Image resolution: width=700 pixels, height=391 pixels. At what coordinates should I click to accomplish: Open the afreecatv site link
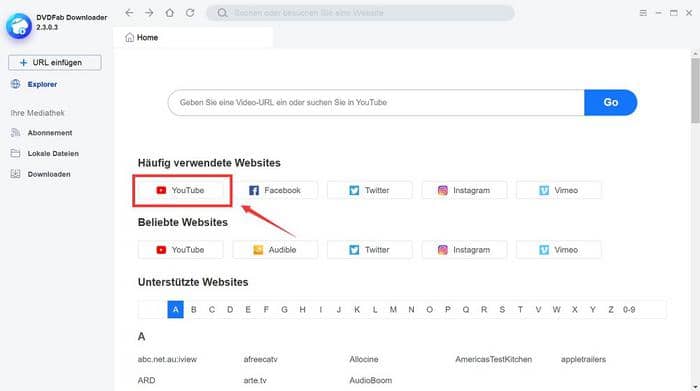click(x=261, y=359)
